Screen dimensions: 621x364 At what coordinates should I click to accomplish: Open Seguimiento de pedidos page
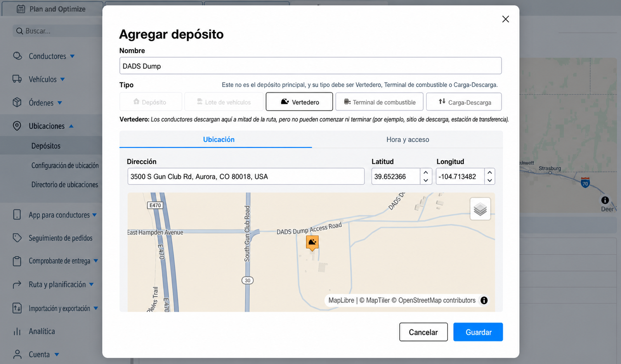tap(61, 238)
